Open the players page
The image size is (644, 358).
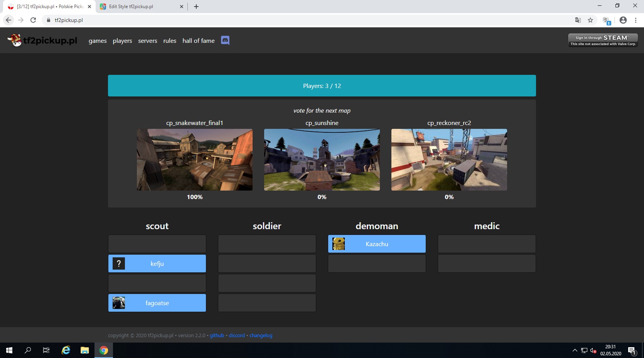point(122,41)
